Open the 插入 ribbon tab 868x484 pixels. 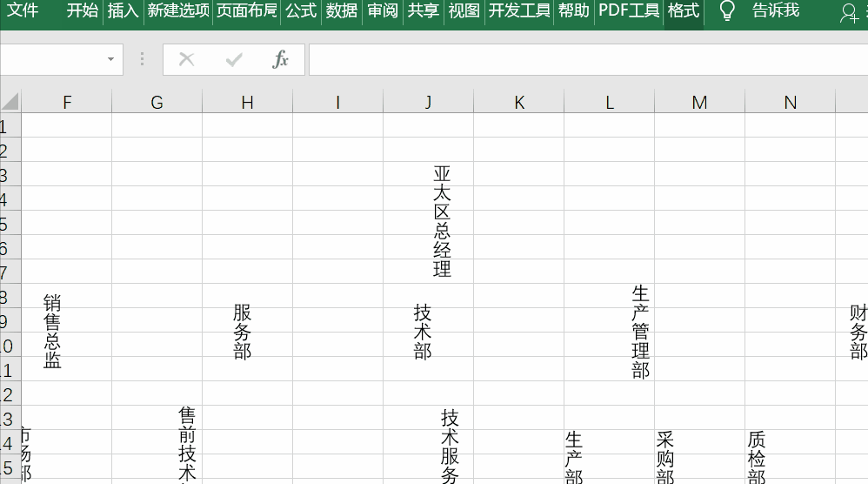point(123,10)
